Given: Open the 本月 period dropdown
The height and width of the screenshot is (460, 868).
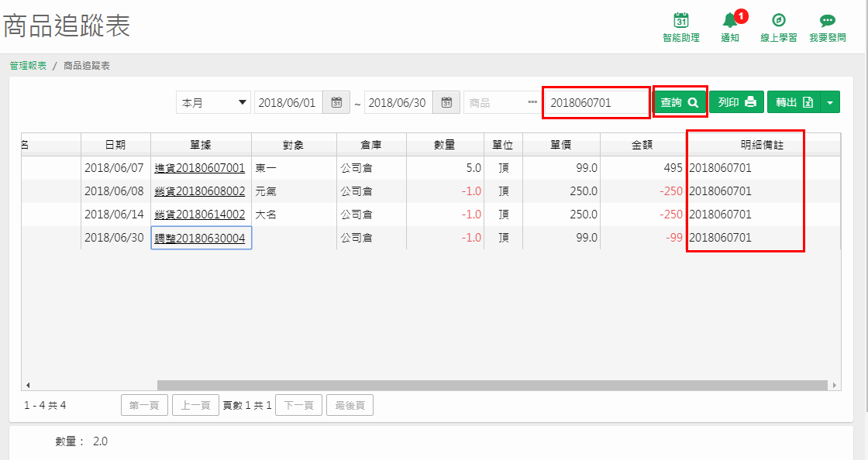Looking at the screenshot, I should (x=213, y=102).
